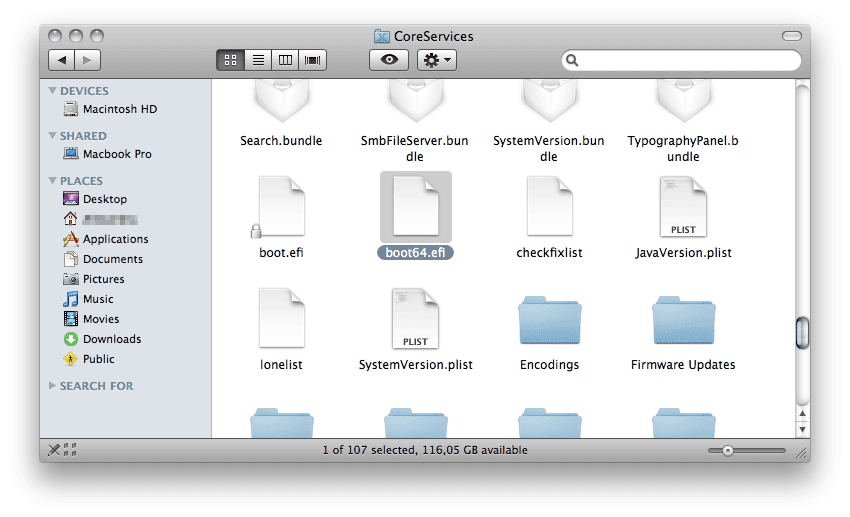The image size is (850, 517).
Task: Click the checkfixlist file name label
Action: [x=549, y=253]
